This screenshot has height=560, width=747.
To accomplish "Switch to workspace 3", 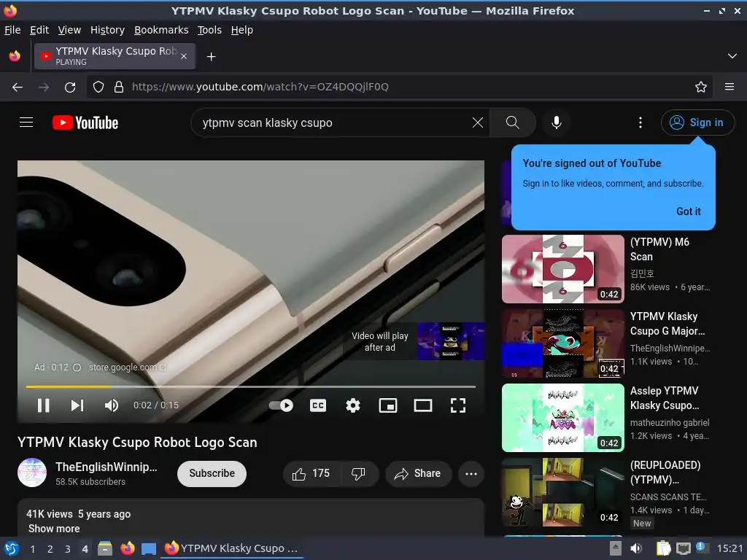I will click(x=68, y=549).
